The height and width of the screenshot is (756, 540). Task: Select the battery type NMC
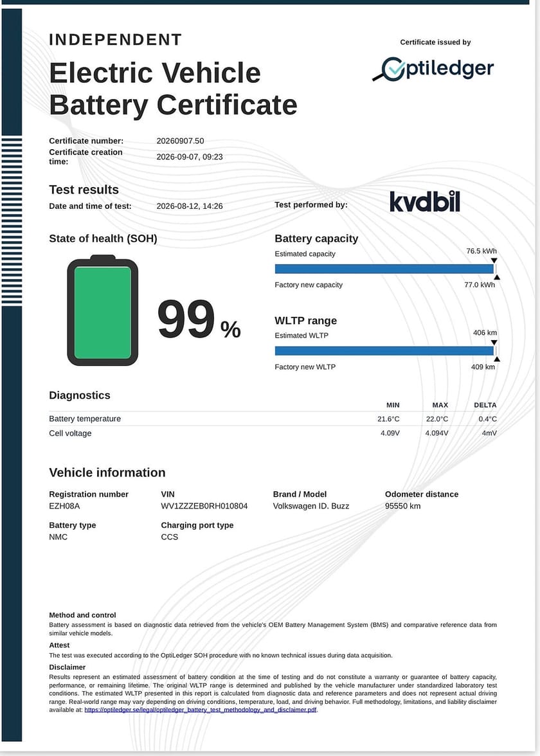(59, 537)
